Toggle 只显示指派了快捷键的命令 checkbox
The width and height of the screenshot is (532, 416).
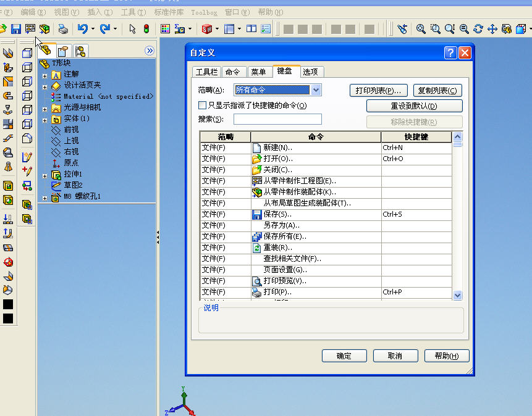click(x=202, y=106)
